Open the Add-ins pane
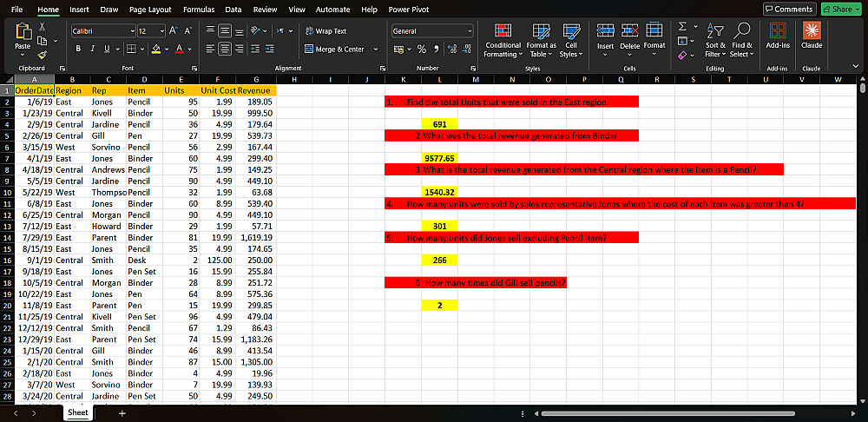Image resolution: width=868 pixels, height=422 pixels. (778, 36)
